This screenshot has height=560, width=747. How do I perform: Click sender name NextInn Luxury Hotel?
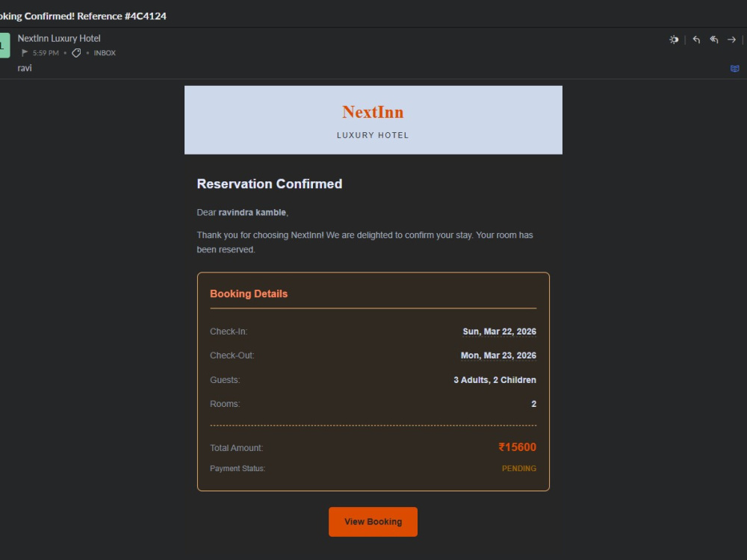tap(59, 38)
